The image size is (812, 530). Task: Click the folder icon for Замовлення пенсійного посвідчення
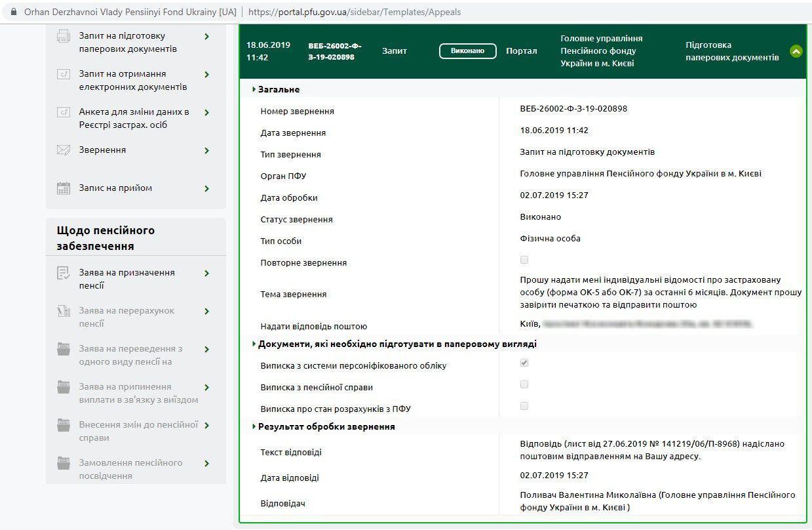[63, 463]
